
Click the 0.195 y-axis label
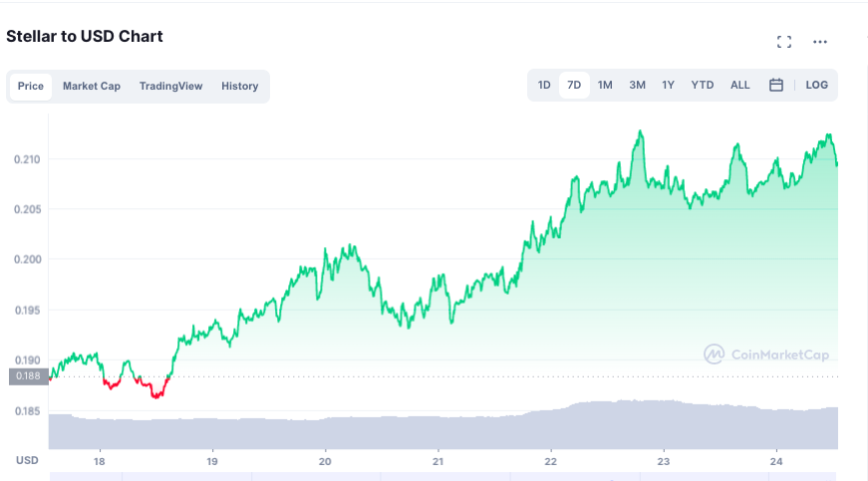coord(27,310)
